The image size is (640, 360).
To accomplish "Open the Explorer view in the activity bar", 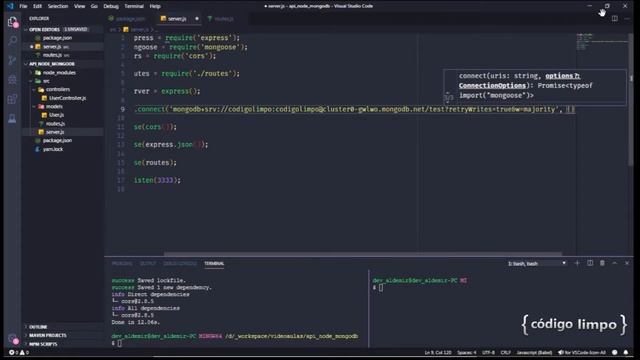I will click(x=13, y=22).
